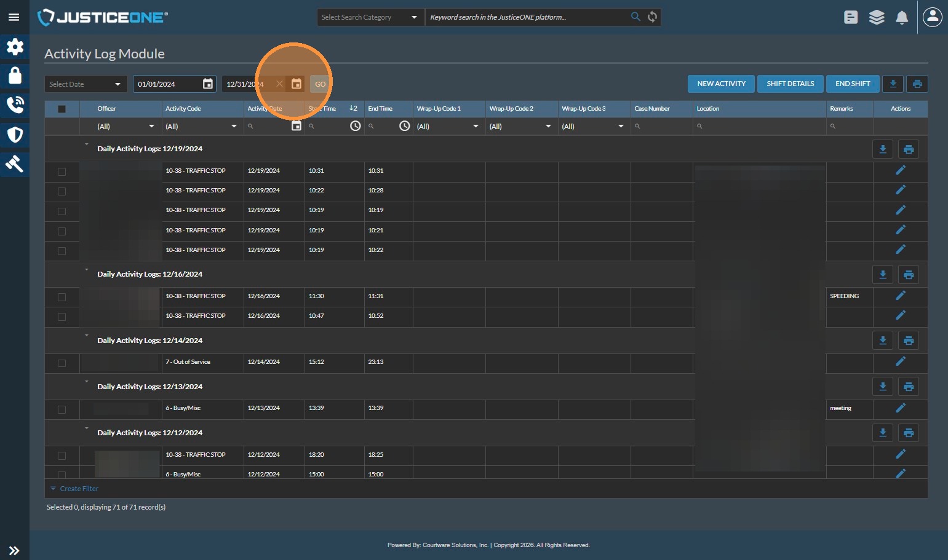Download the 12/19/2024 daily activity logs
948x560 pixels.
point(882,149)
